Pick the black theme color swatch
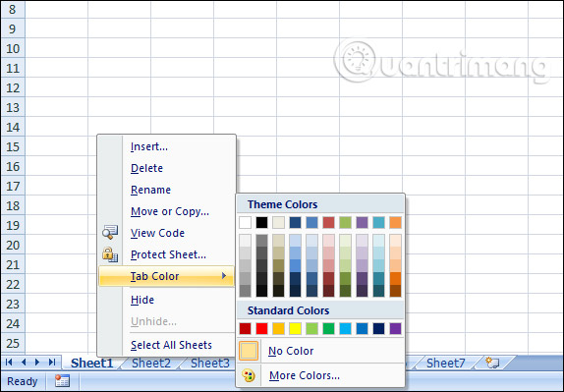This screenshot has height=392, width=564. [x=261, y=222]
